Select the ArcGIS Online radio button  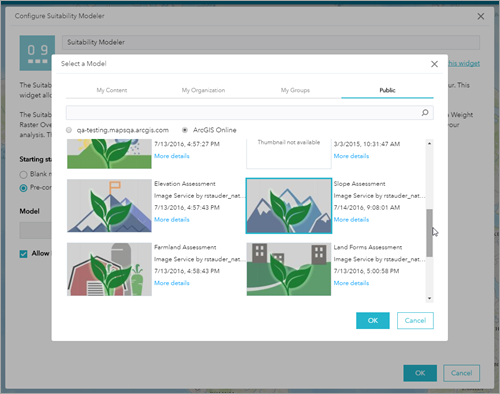coord(185,130)
